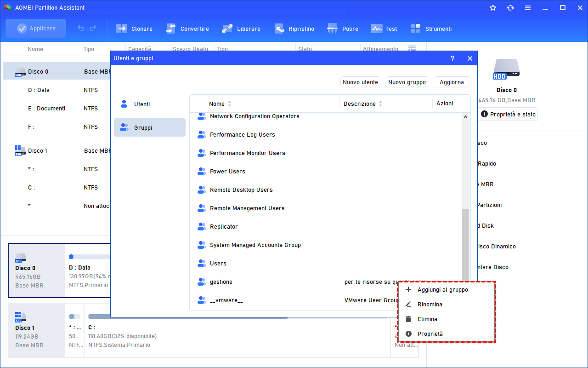Sort groups by the Descrizione column arrows
The height and width of the screenshot is (368, 588).
coord(380,104)
